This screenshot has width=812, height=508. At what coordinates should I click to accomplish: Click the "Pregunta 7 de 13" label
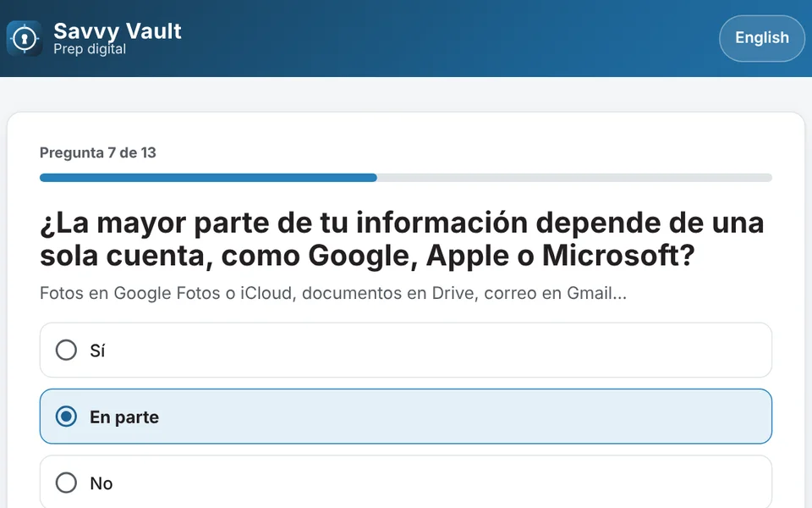tap(98, 153)
